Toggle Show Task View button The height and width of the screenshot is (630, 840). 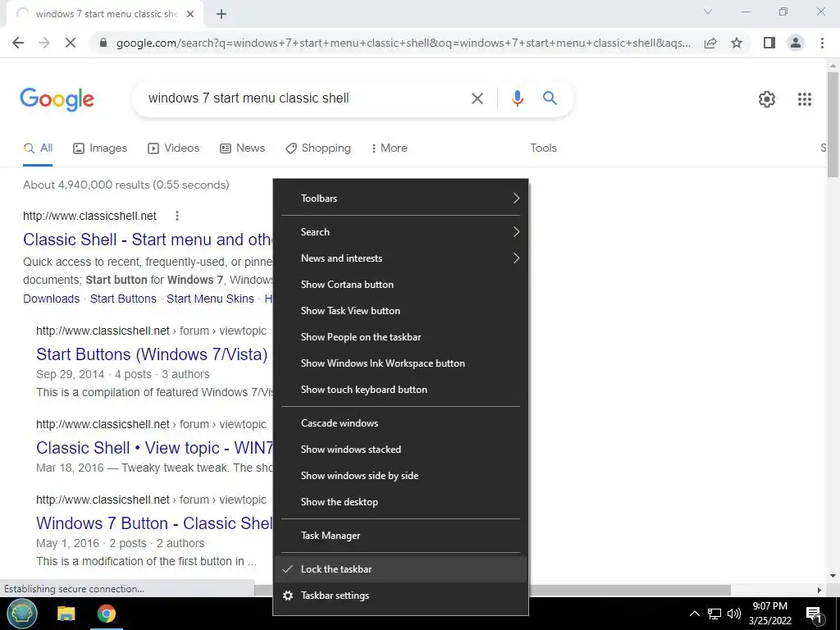pyautogui.click(x=400, y=311)
